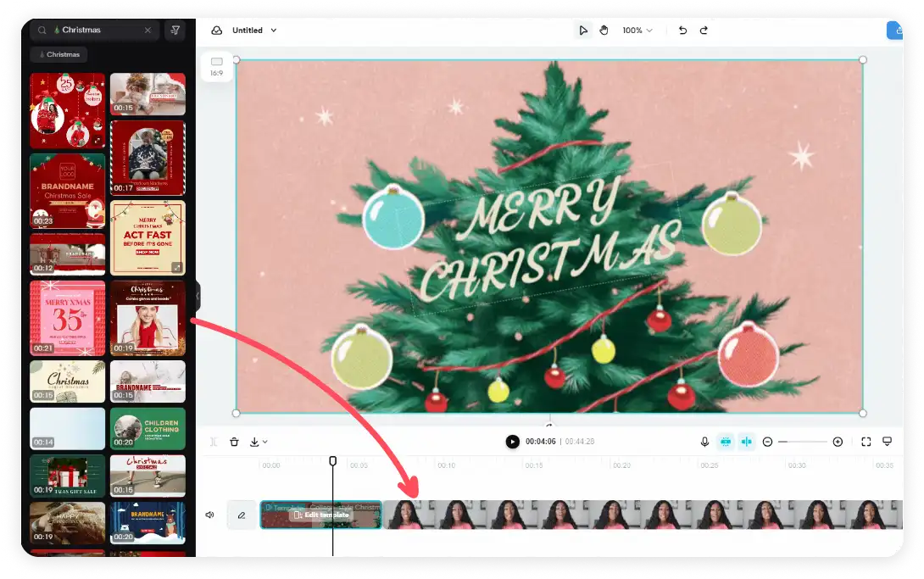Collapse the templates side panel
This screenshot has height=579, width=924.
[x=198, y=295]
